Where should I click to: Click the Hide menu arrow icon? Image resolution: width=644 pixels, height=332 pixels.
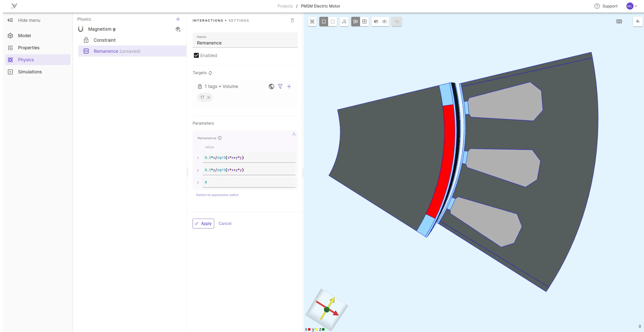10,20
